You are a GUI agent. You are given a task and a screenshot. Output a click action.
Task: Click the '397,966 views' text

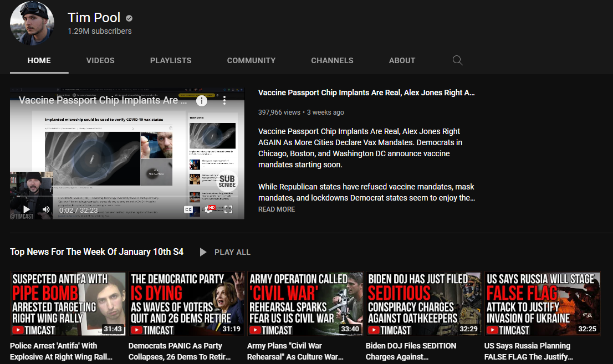point(279,112)
